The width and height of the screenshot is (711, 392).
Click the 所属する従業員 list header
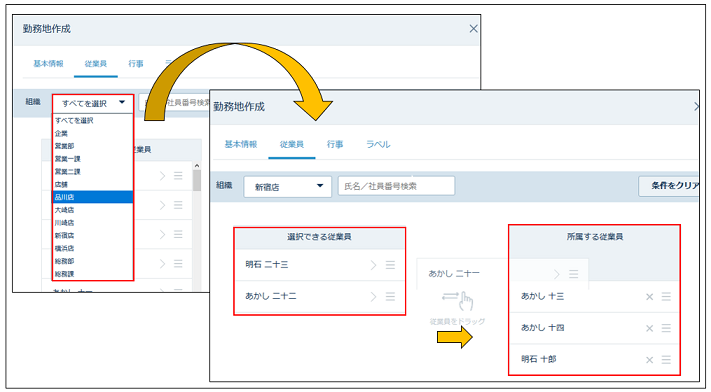pyautogui.click(x=594, y=237)
